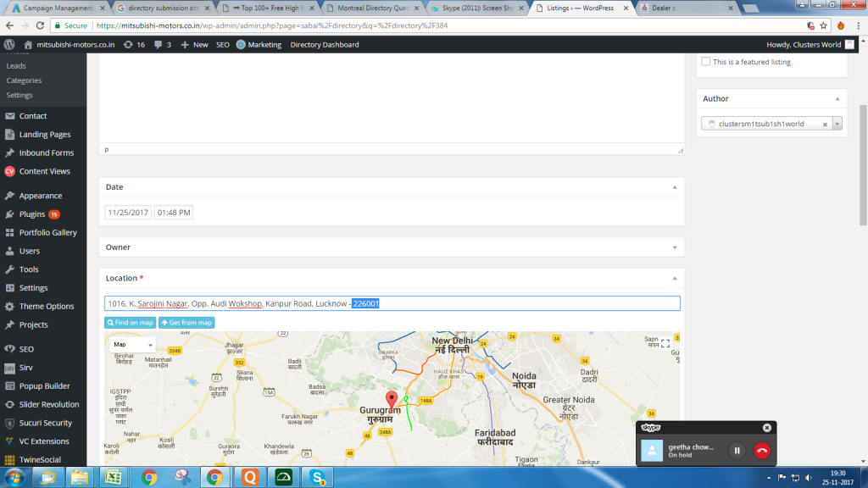Viewport: 868px width, 488px height.
Task: Open Marketing in the admin bar
Action: tap(259, 45)
